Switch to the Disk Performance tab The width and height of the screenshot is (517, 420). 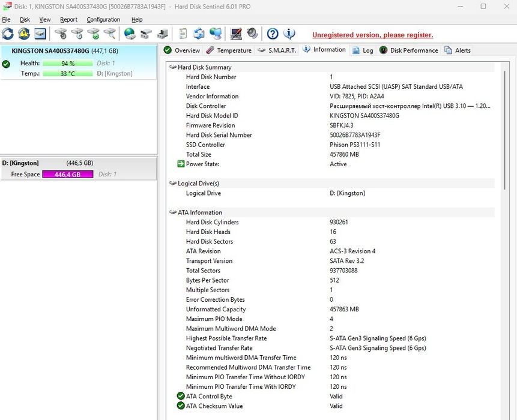tap(409, 50)
